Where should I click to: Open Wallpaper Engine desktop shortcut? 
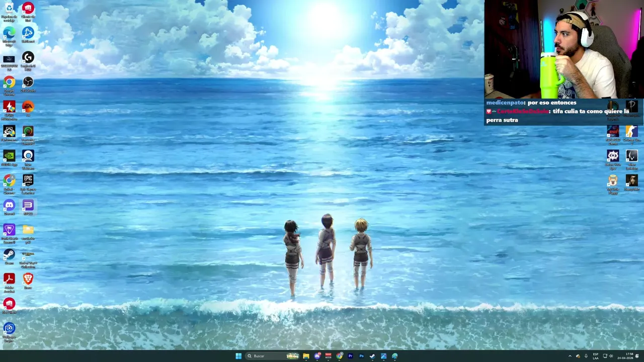click(x=9, y=331)
